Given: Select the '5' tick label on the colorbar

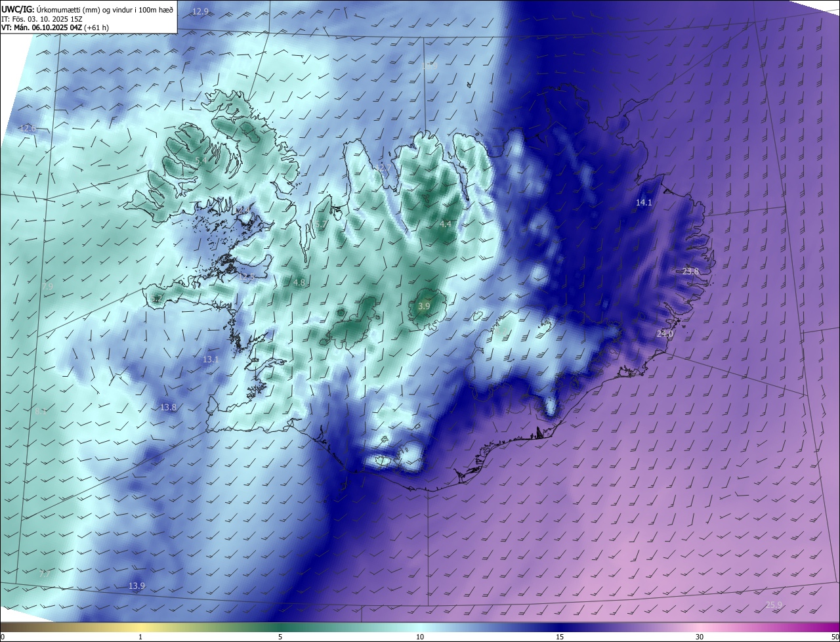Looking at the screenshot, I should [280, 637].
